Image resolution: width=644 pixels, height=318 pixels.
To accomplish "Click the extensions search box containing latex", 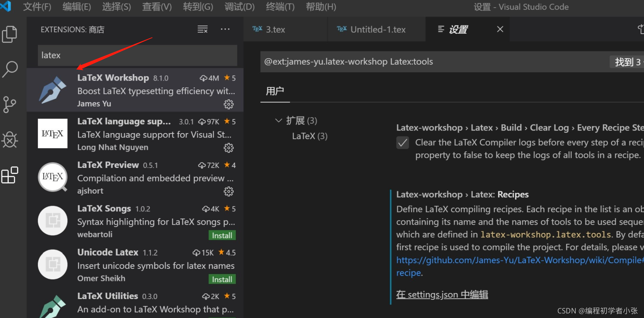I will coord(137,55).
